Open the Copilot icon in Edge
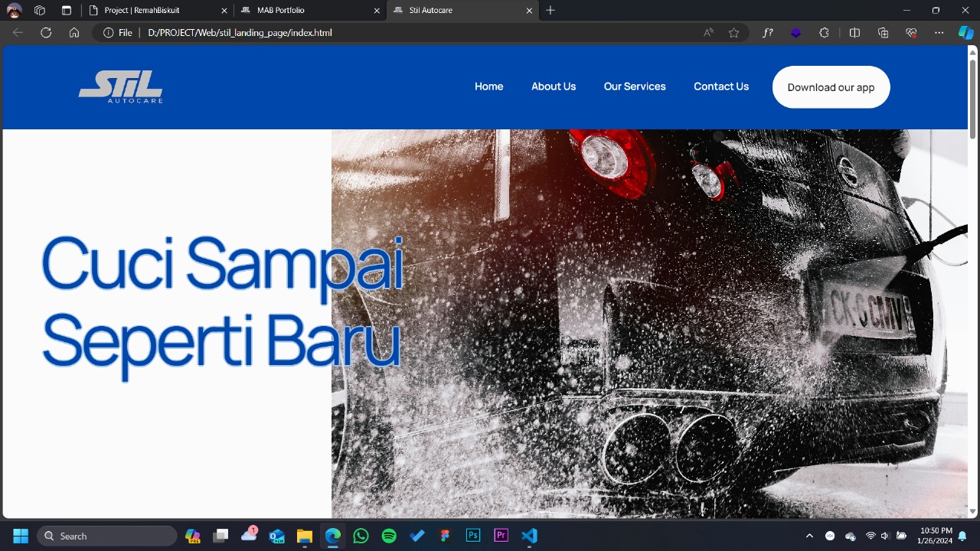 [965, 33]
